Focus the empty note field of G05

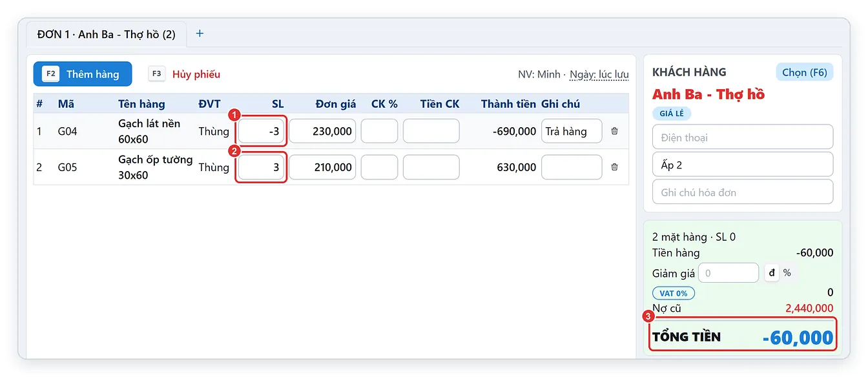coord(572,167)
